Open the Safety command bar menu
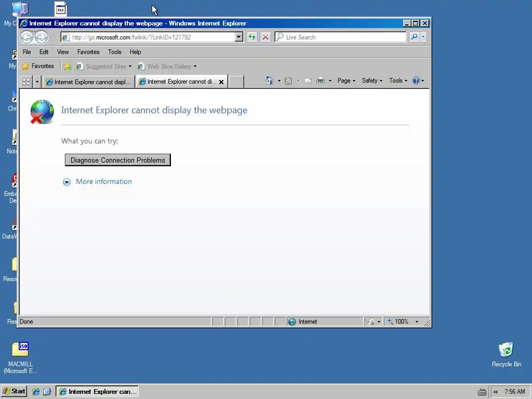The image size is (532, 399). [372, 81]
